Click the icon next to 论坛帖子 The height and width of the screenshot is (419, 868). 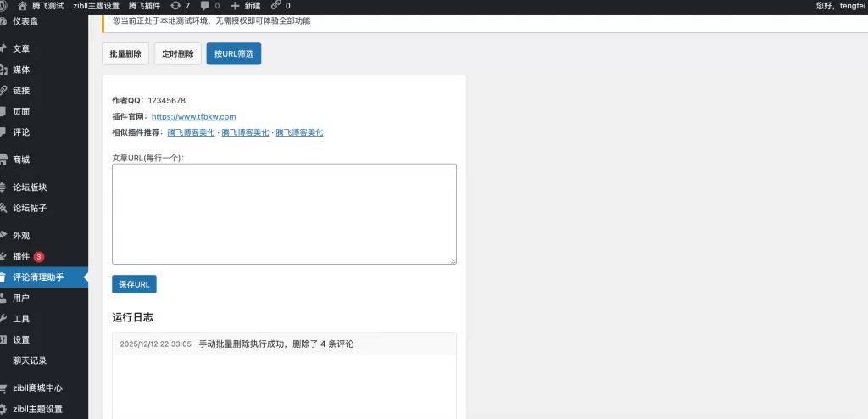pos(3,208)
